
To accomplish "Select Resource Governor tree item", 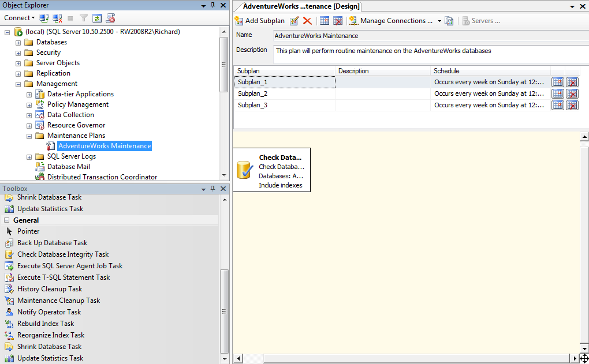I will pos(76,125).
